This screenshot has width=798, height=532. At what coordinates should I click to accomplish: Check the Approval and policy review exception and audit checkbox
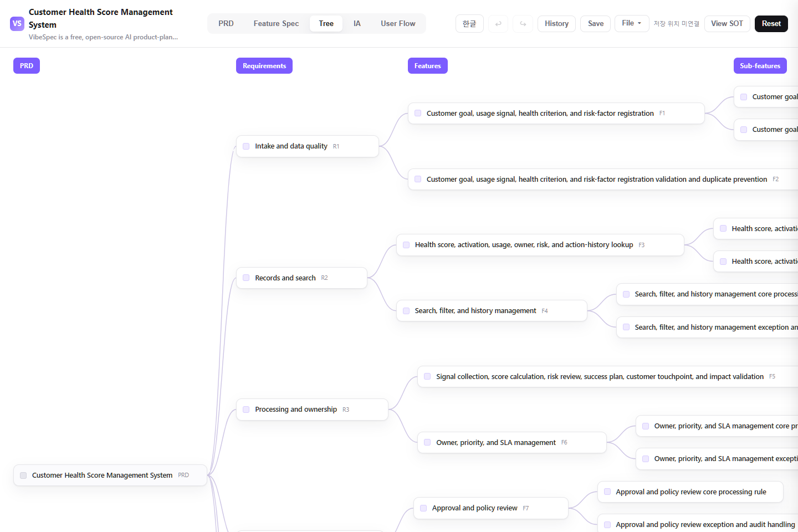click(607, 525)
